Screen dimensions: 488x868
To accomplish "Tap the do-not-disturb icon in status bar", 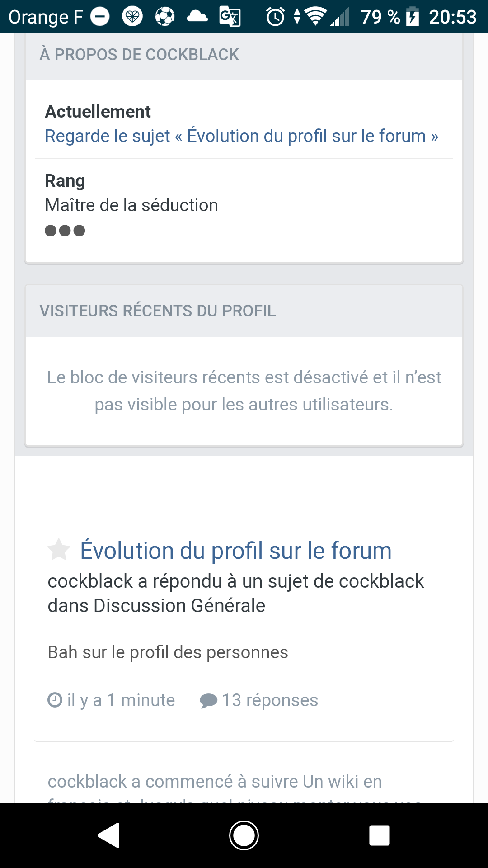I will pyautogui.click(x=100, y=17).
